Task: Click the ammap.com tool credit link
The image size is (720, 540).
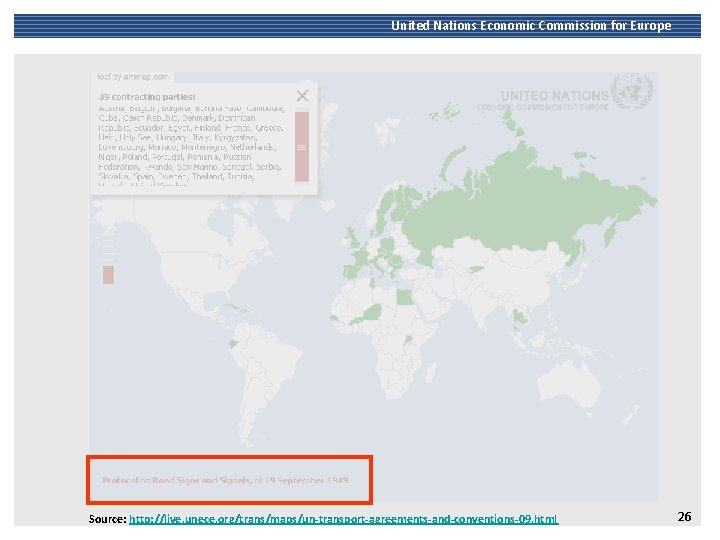Action: (x=133, y=77)
